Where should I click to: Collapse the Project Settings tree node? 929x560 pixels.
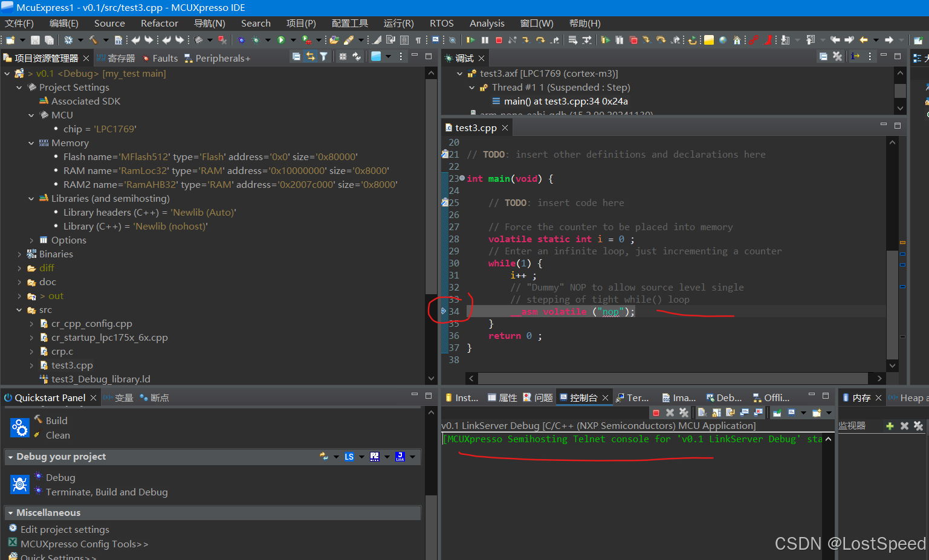point(19,88)
